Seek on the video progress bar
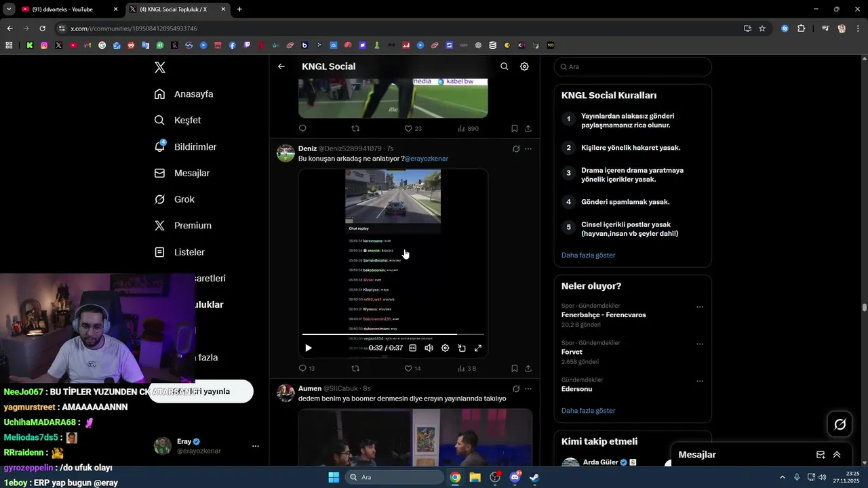Viewport: 868px width, 488px height. tap(393, 334)
